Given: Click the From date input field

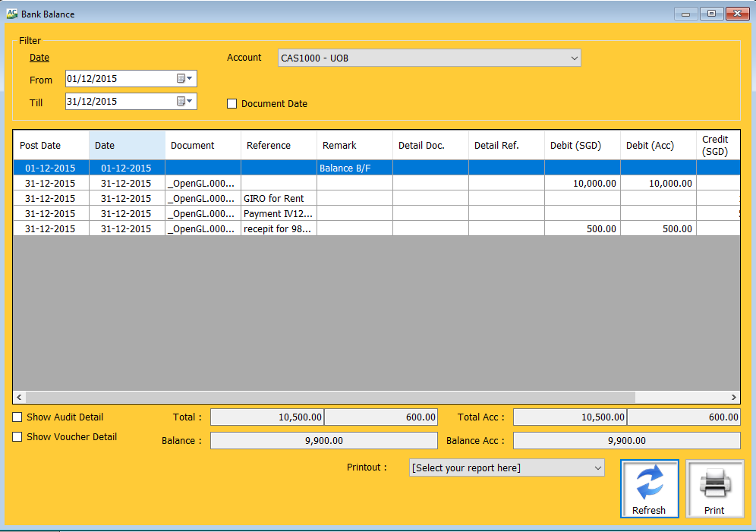Looking at the screenshot, I should (x=120, y=79).
